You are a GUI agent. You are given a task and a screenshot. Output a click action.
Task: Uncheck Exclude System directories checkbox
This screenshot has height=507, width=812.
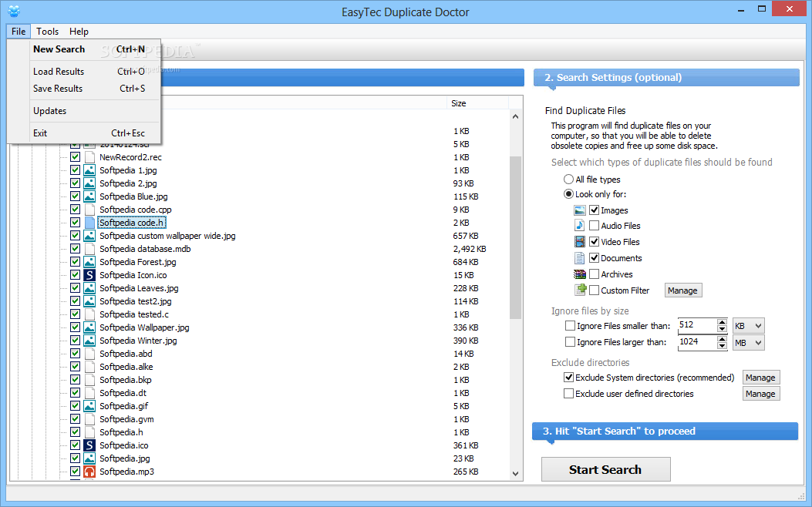(x=568, y=378)
